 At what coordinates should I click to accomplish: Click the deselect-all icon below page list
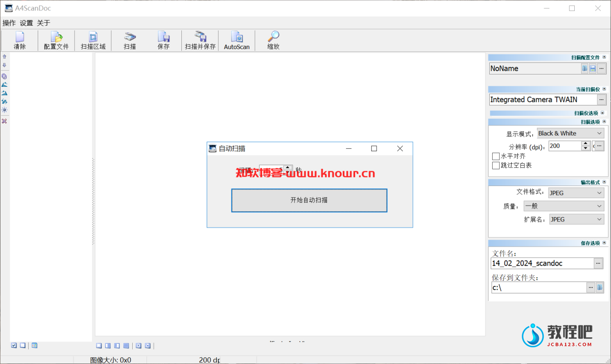click(x=22, y=345)
